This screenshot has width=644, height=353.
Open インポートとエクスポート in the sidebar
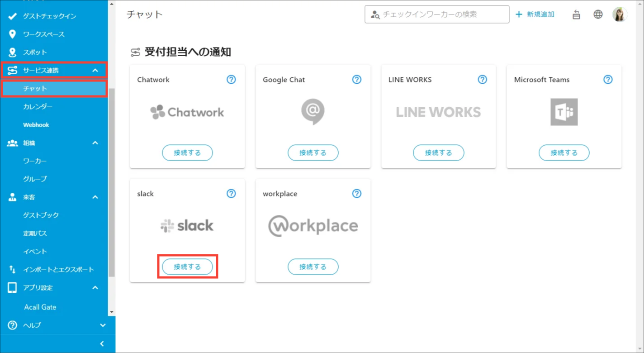coord(54,270)
